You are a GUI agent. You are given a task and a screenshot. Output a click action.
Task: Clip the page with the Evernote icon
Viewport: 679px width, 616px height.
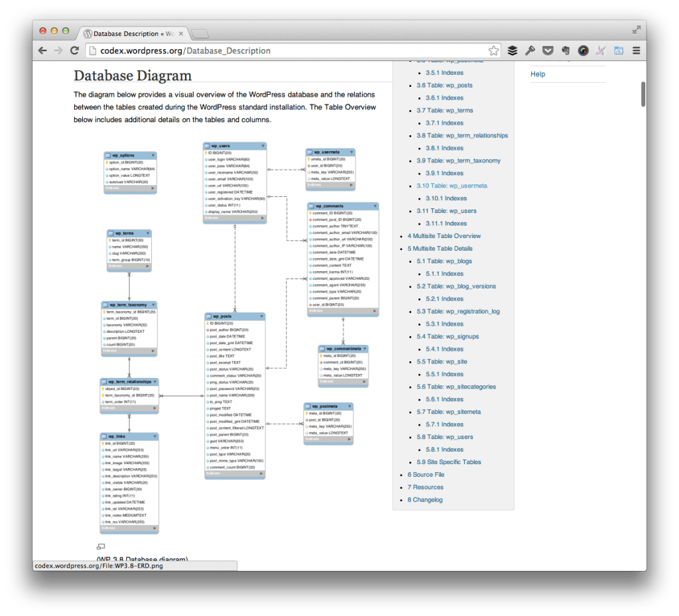point(565,50)
